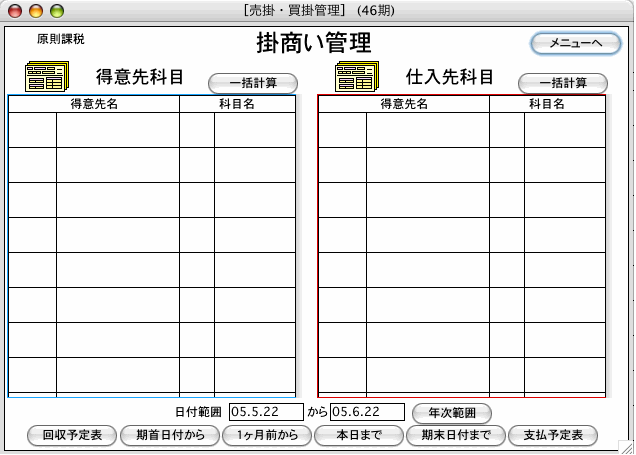Open the 回収予定表 report
The image size is (636, 455).
[x=73, y=435]
